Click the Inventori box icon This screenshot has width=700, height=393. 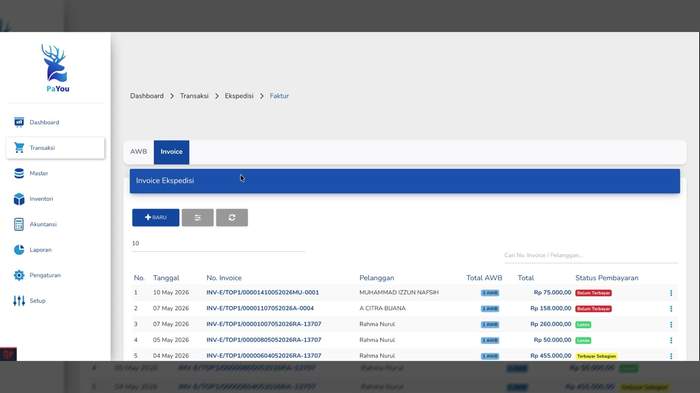coord(19,199)
